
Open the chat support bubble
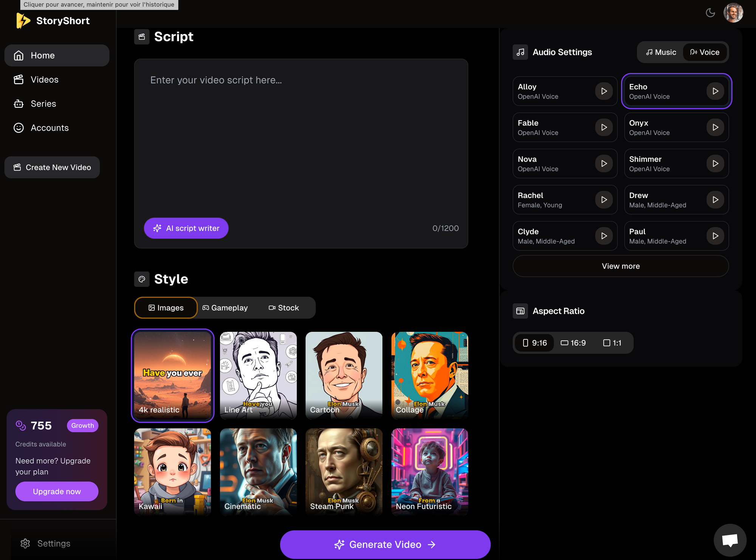730,540
